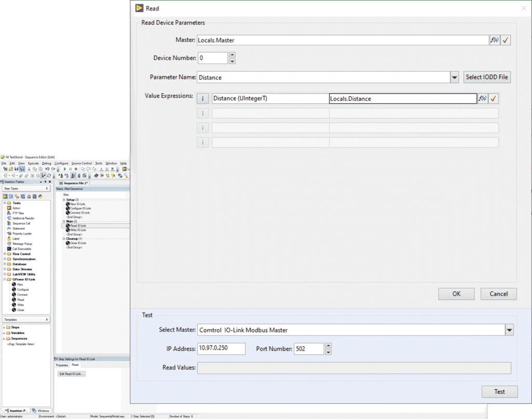This screenshot has width=532, height=419.
Task: Select the Connect IO-Link step in Setup group
Action: click(x=79, y=213)
